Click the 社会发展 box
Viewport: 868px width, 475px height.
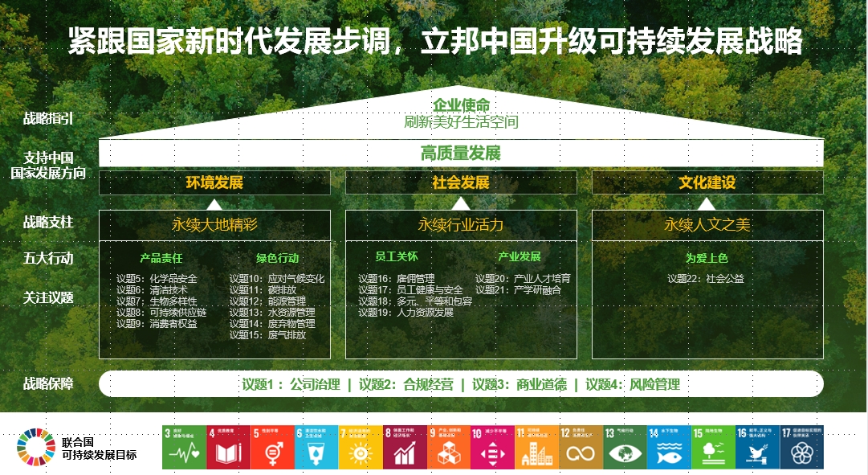(x=461, y=182)
